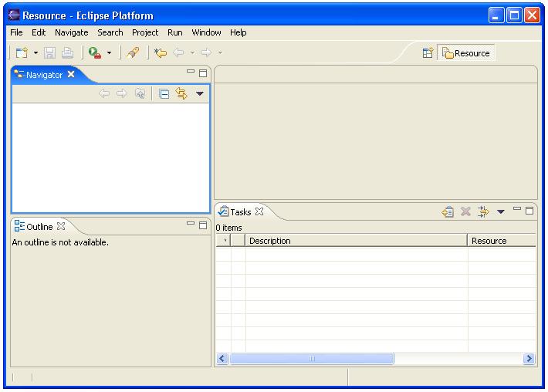Open the New wizard dropdown arrow
This screenshot has height=392, width=548.
coord(36,52)
